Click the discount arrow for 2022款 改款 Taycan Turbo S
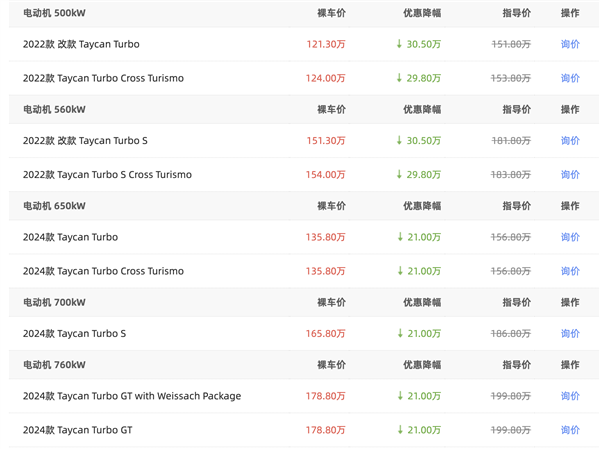Screen dimensions: 600x449 pyautogui.click(x=399, y=141)
